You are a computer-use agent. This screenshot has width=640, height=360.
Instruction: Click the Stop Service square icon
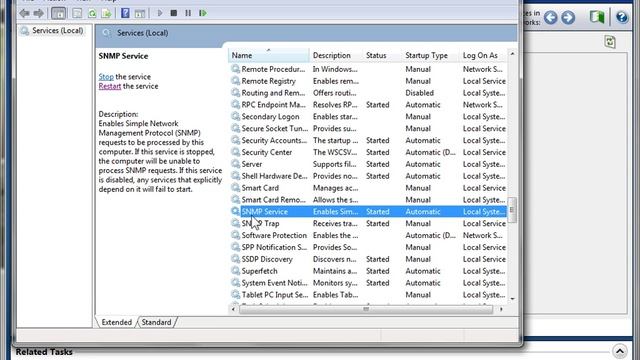[x=173, y=13]
